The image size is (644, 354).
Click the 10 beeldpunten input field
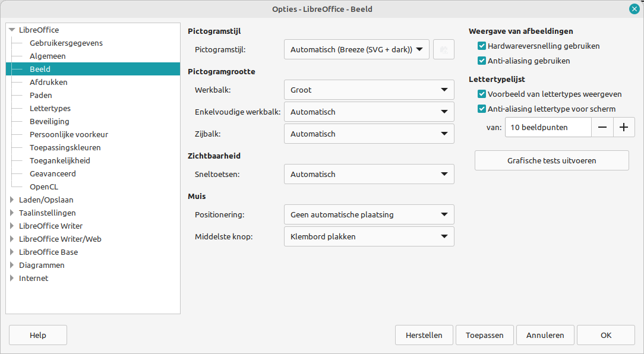(547, 127)
